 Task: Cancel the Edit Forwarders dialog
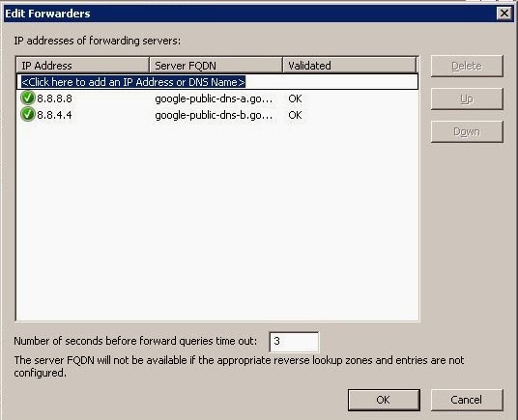pos(467,400)
